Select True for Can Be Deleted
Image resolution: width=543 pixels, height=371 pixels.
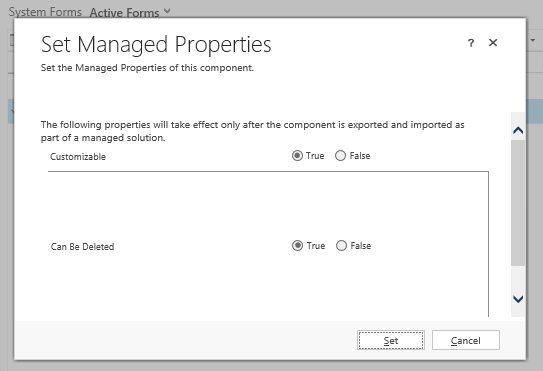click(x=297, y=246)
